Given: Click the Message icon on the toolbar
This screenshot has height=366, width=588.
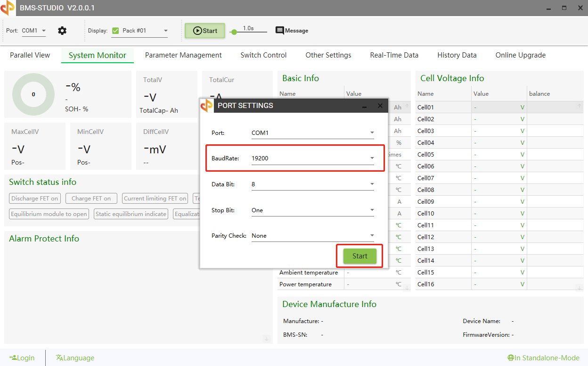Looking at the screenshot, I should [280, 30].
